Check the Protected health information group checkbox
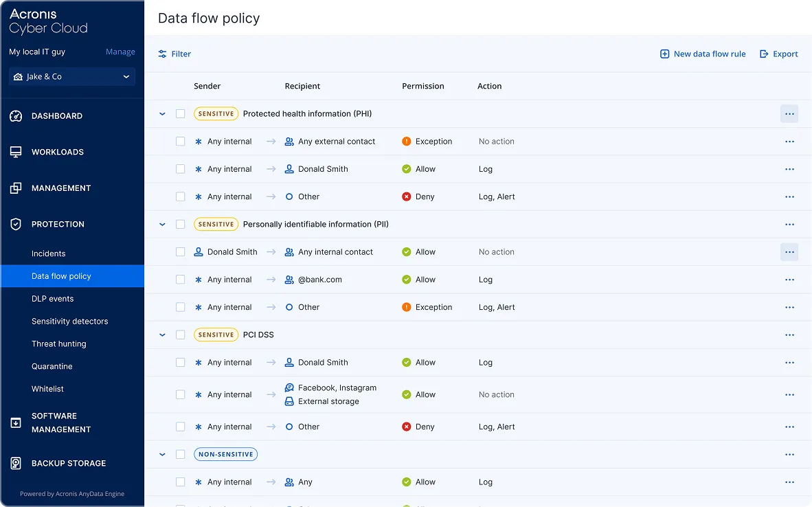Screen dimensions: 812x507 180,114
